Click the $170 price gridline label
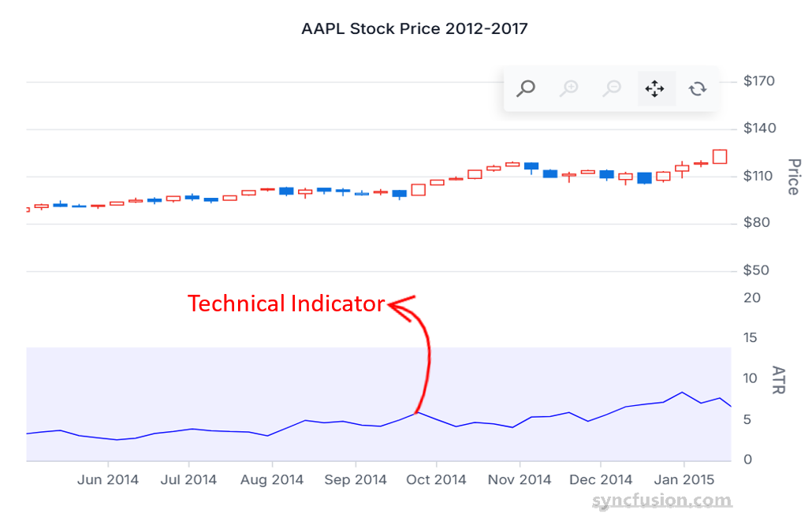 pos(759,80)
